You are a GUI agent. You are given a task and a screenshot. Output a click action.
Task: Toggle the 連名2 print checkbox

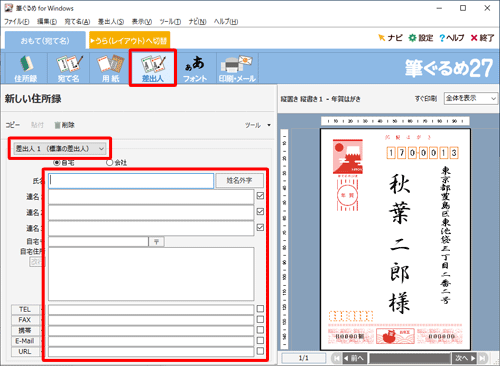[x=260, y=211]
